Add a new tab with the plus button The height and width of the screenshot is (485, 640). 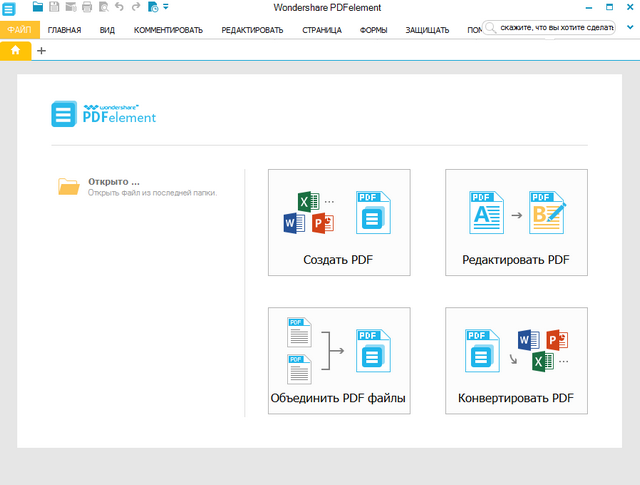(41, 50)
